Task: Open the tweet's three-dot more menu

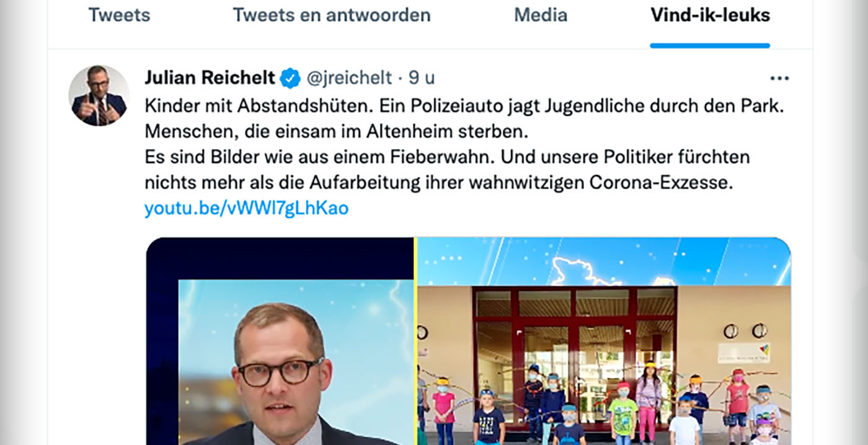Action: coord(779,78)
